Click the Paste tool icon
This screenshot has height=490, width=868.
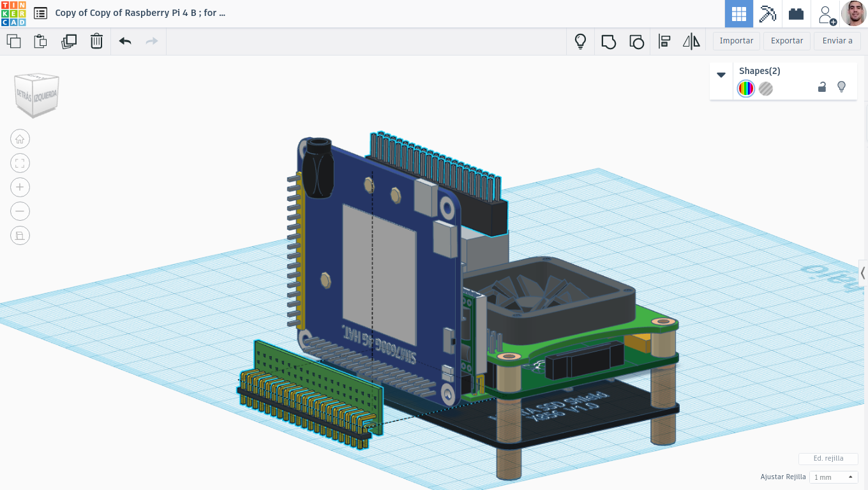pos(41,41)
